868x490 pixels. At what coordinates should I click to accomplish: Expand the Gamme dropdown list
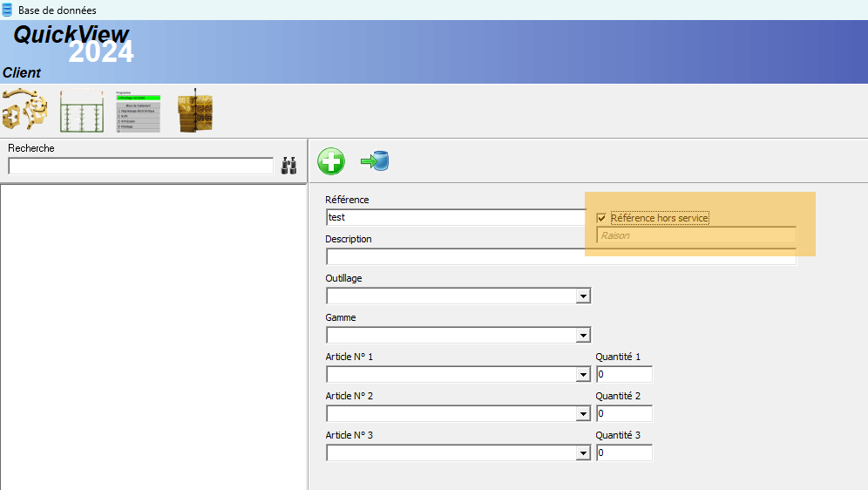point(583,336)
